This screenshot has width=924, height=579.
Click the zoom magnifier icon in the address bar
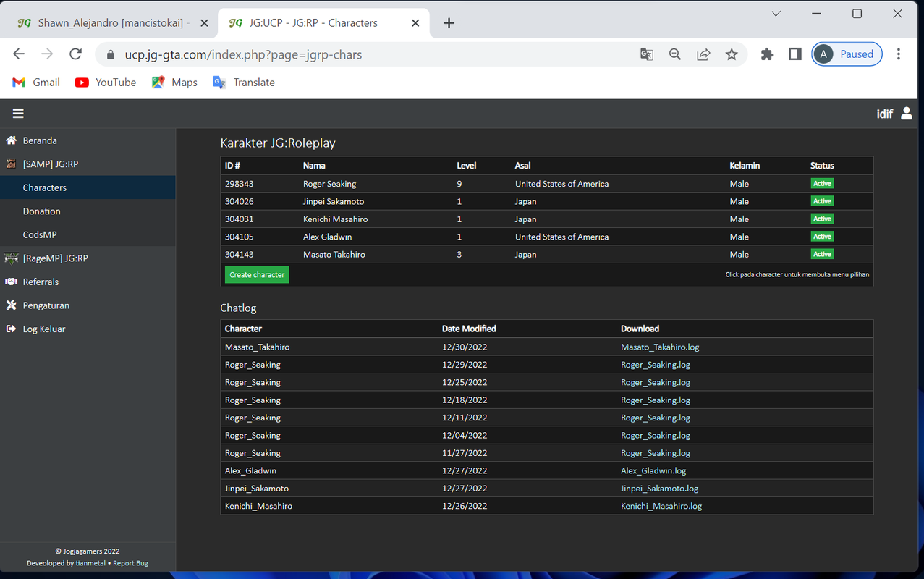coord(675,54)
